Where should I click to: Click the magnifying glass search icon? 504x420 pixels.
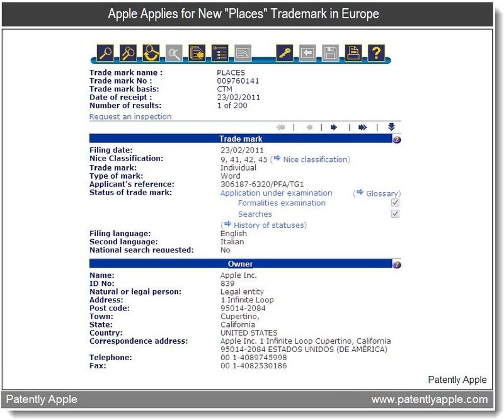point(105,53)
